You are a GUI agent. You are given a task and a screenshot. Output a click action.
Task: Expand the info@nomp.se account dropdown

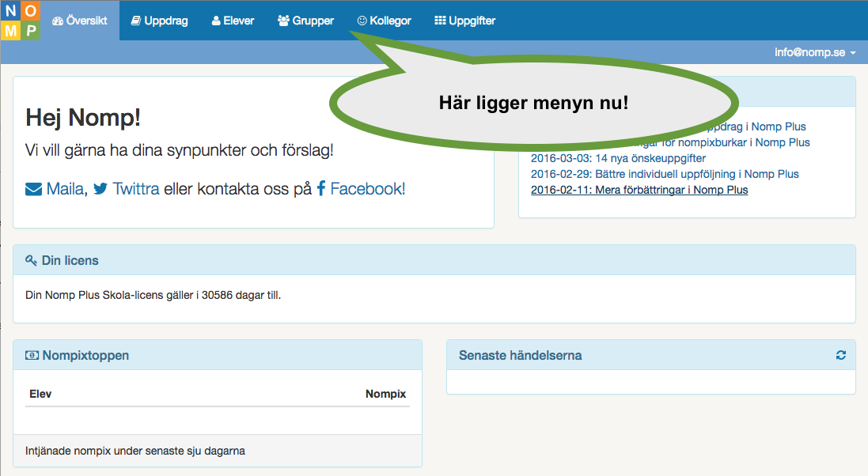[x=815, y=52]
